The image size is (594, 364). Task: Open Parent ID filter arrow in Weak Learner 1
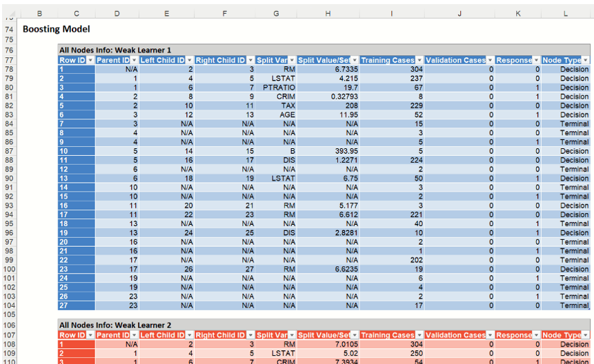pos(133,61)
